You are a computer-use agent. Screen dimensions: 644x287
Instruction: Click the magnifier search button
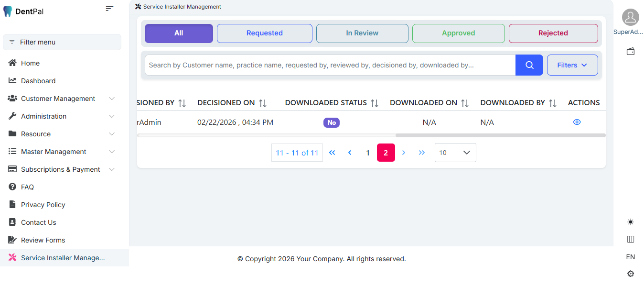point(529,65)
